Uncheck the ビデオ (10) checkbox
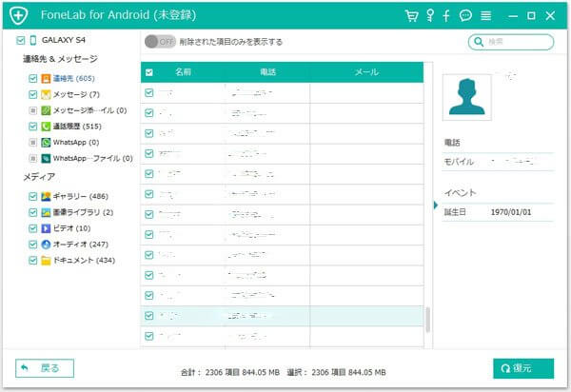Image resolution: width=571 pixels, height=392 pixels. [x=32, y=228]
